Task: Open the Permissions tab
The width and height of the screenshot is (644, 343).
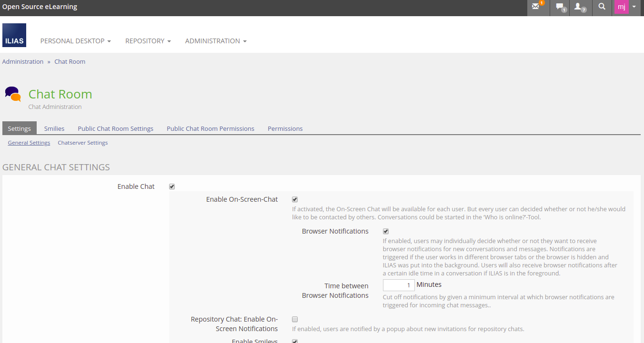Action: pos(285,128)
